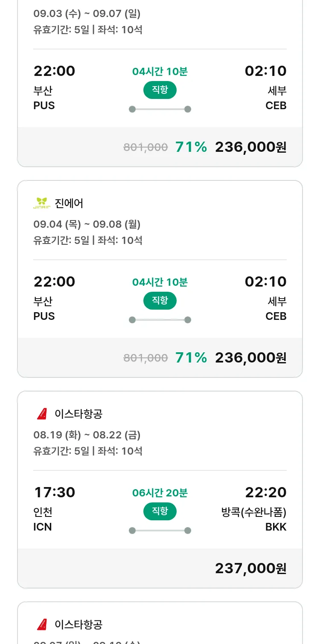Tap the 22:20 Bangkok arrival time
This screenshot has height=644, width=320.
click(x=265, y=493)
